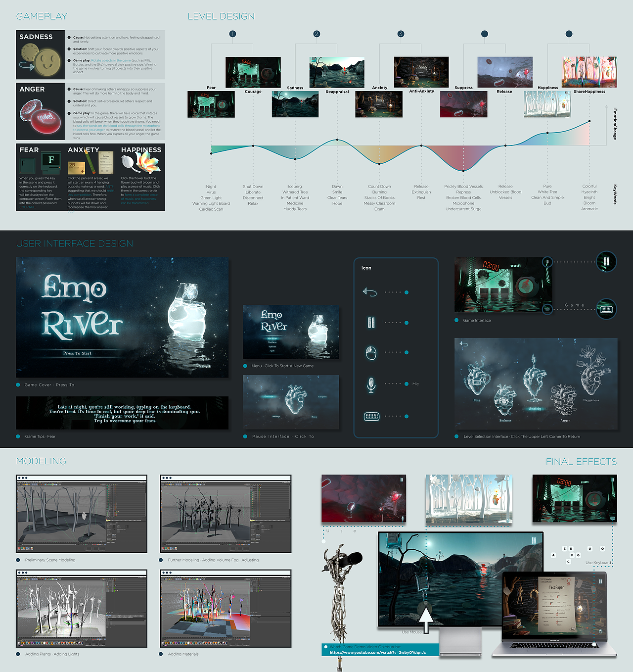
Task: Click the 'LEVEL DESIGN' heading
Action: pyautogui.click(x=221, y=16)
